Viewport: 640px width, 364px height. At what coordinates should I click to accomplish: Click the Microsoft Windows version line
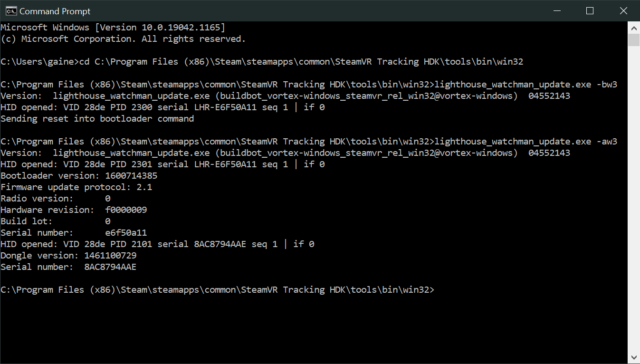[113, 28]
